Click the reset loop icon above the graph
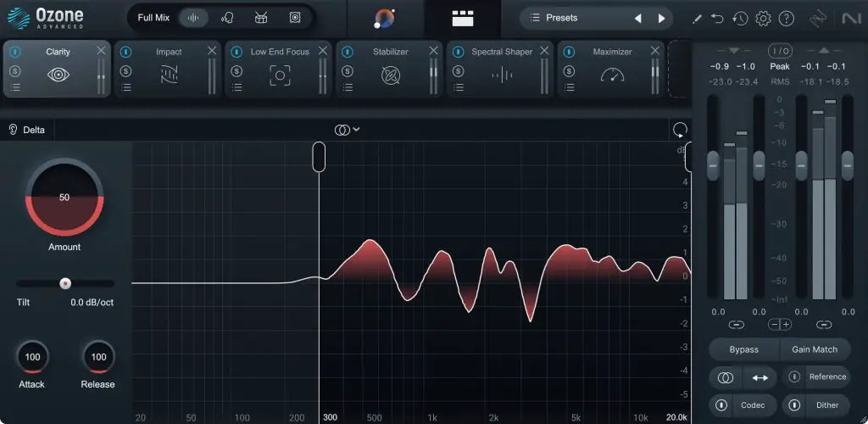Screen dimensions: 868x424 point(680,130)
